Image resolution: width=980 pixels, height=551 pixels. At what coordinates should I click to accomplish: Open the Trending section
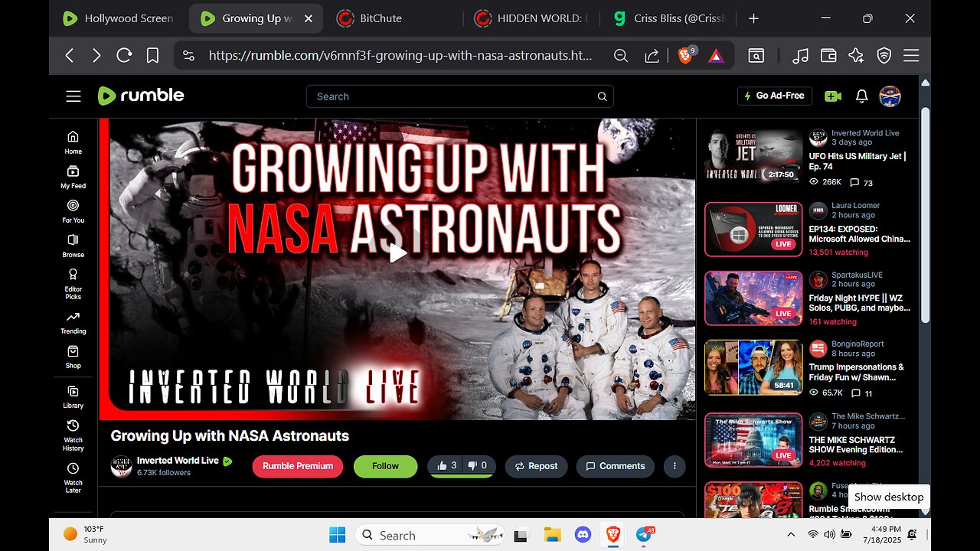(x=73, y=321)
